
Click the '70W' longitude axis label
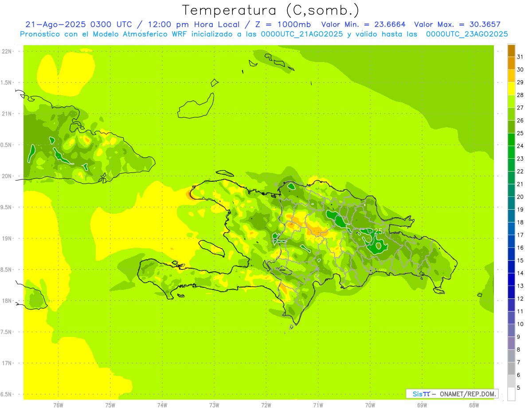pos(370,405)
